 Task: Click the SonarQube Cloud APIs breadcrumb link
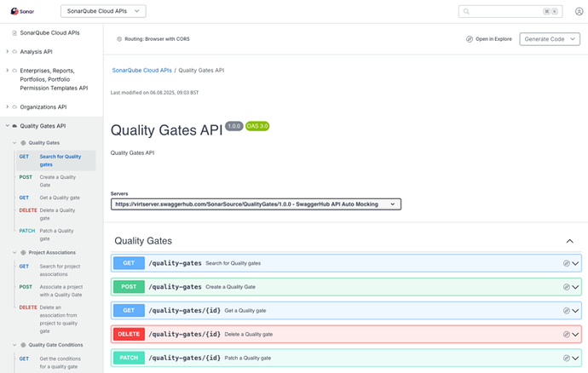[x=141, y=70]
